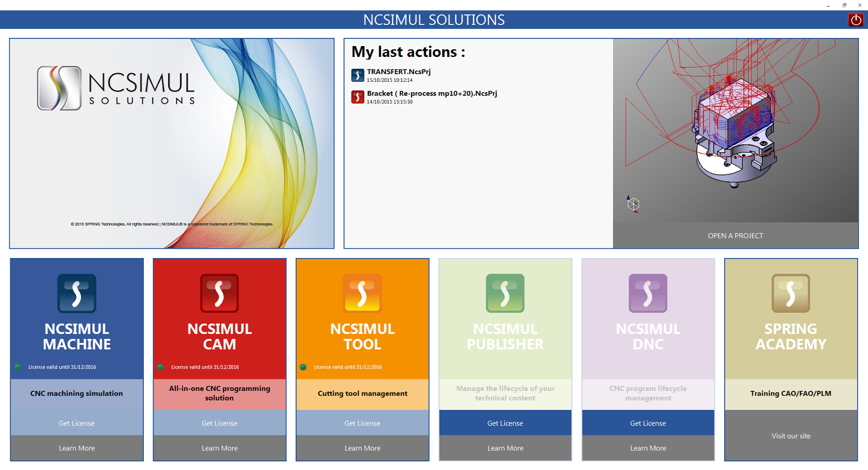
Task: Click the Manage the lifecycle description text
Action: coord(505,393)
